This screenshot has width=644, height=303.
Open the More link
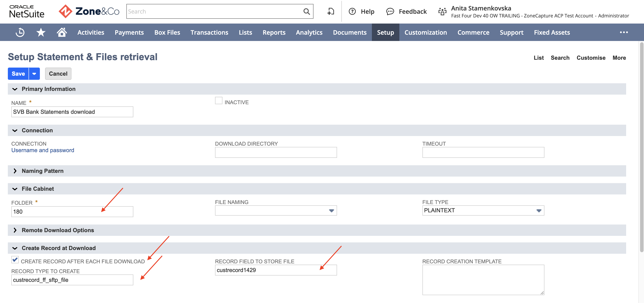click(x=619, y=58)
